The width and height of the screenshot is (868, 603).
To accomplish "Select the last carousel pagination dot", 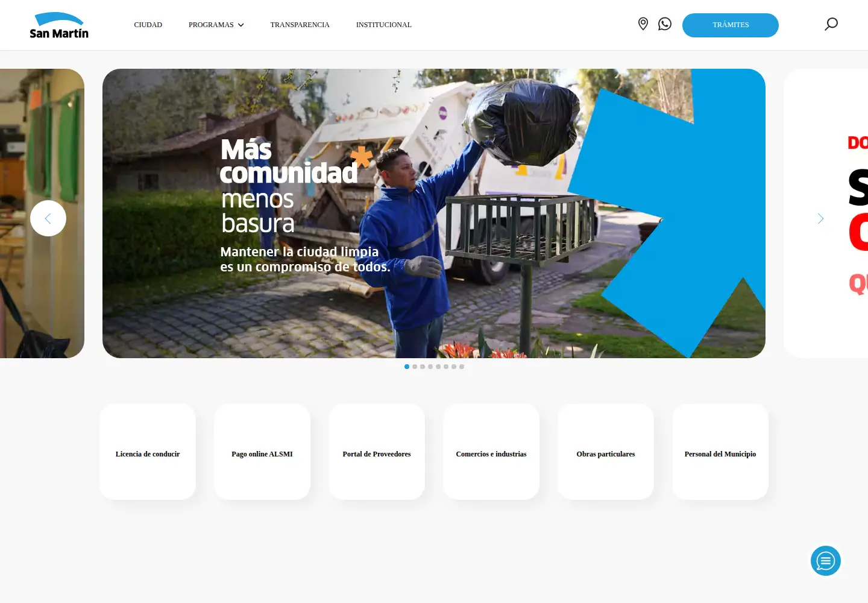I will (x=462, y=367).
